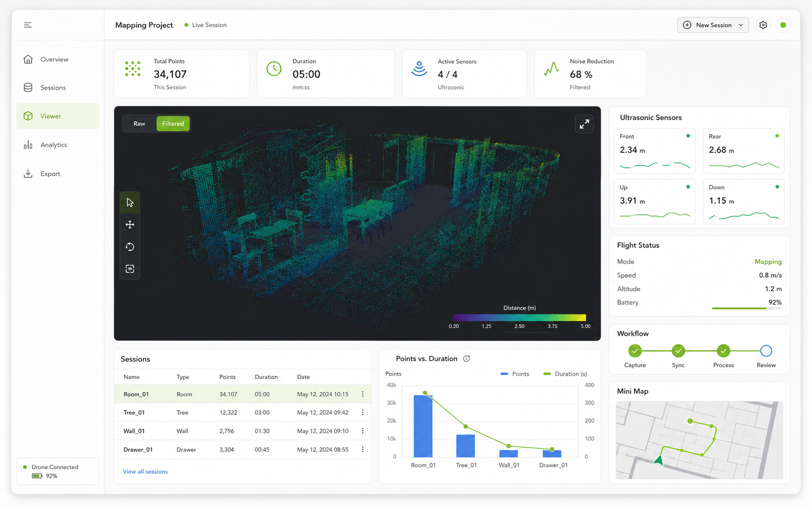
Task: Open Analytics in sidebar
Action: (57, 145)
